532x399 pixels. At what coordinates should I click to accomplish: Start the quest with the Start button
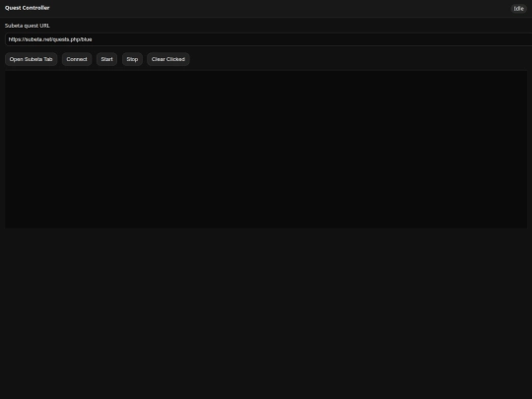coord(106,59)
